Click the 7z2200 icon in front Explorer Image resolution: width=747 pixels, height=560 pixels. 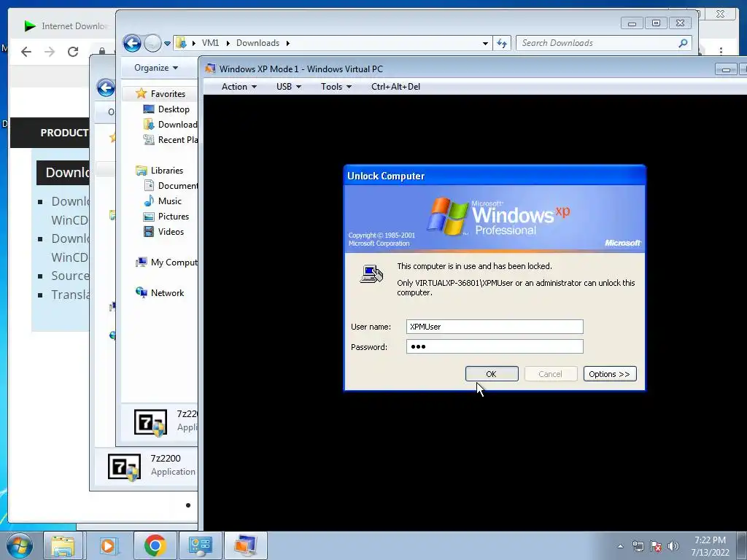pyautogui.click(x=150, y=422)
